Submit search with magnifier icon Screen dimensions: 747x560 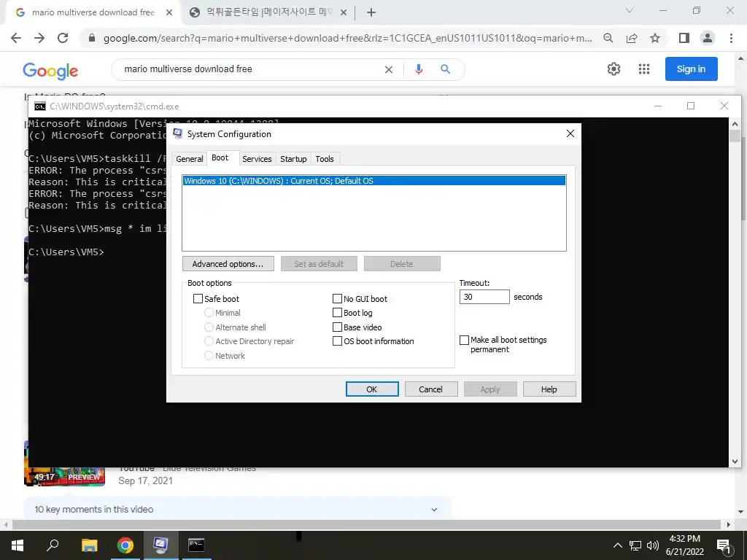(x=446, y=69)
